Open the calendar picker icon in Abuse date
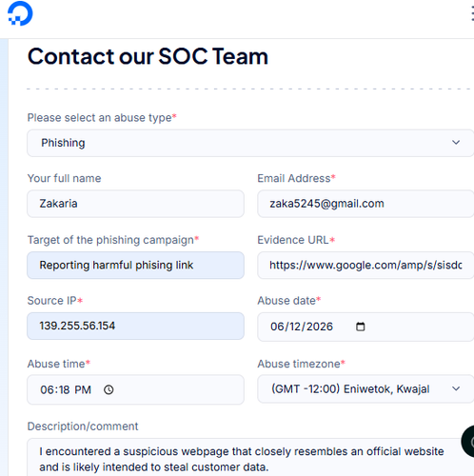This screenshot has height=476, width=474. pos(360,327)
